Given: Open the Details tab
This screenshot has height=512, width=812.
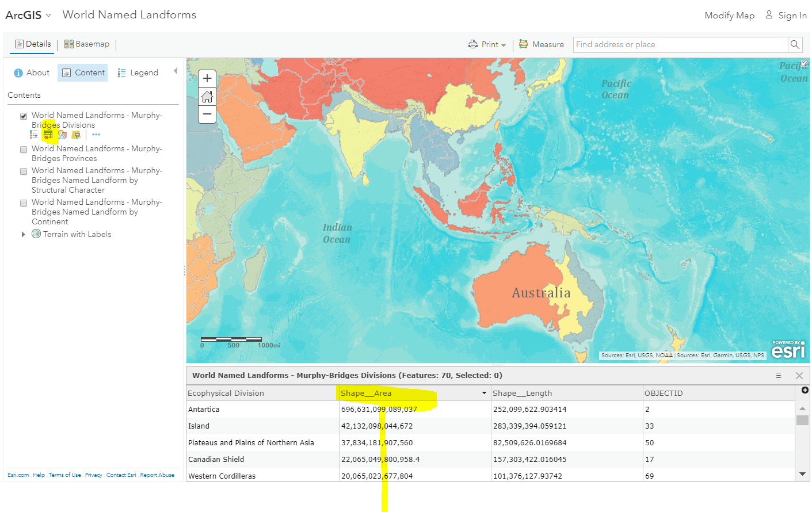Looking at the screenshot, I should (x=32, y=44).
